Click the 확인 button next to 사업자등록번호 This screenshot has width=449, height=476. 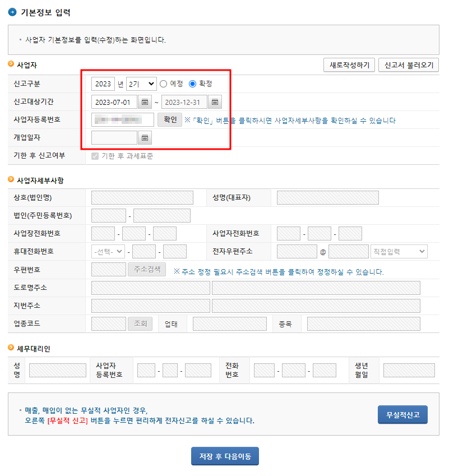(169, 119)
